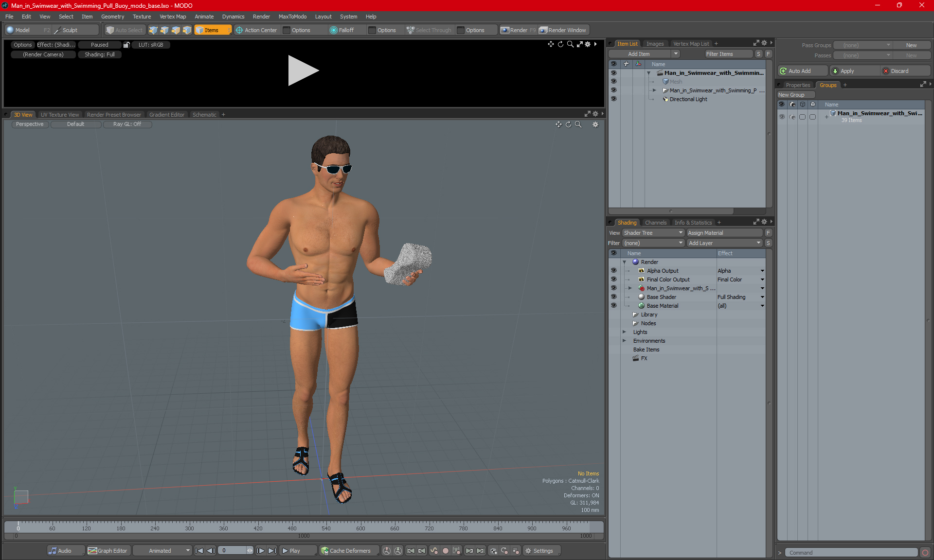The width and height of the screenshot is (934, 560).
Task: Open the Add Layer dropdown
Action: 724,243
